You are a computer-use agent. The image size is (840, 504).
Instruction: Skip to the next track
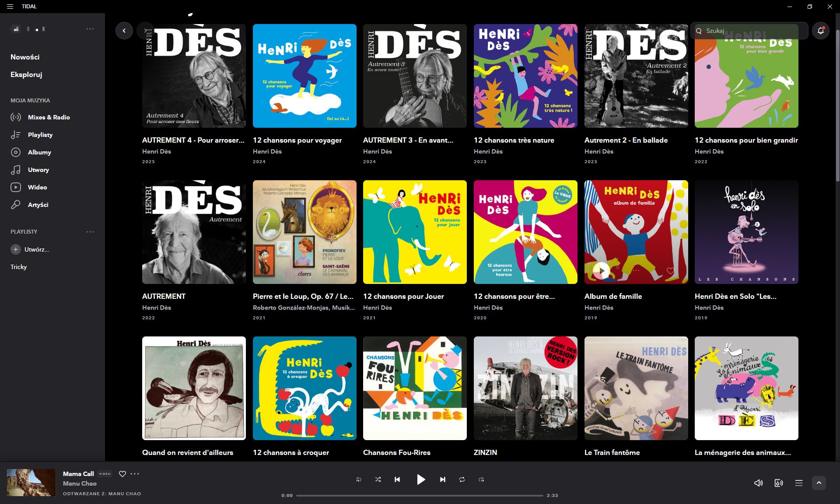click(x=442, y=479)
